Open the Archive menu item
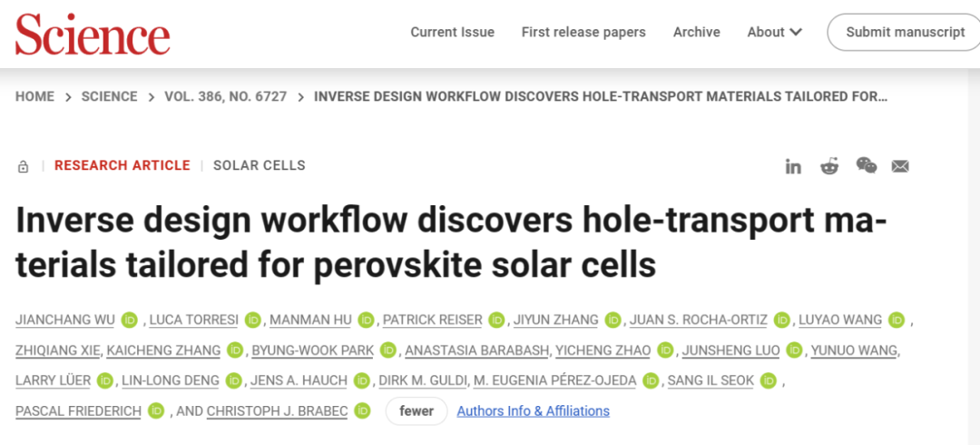980x445 pixels. [x=696, y=32]
